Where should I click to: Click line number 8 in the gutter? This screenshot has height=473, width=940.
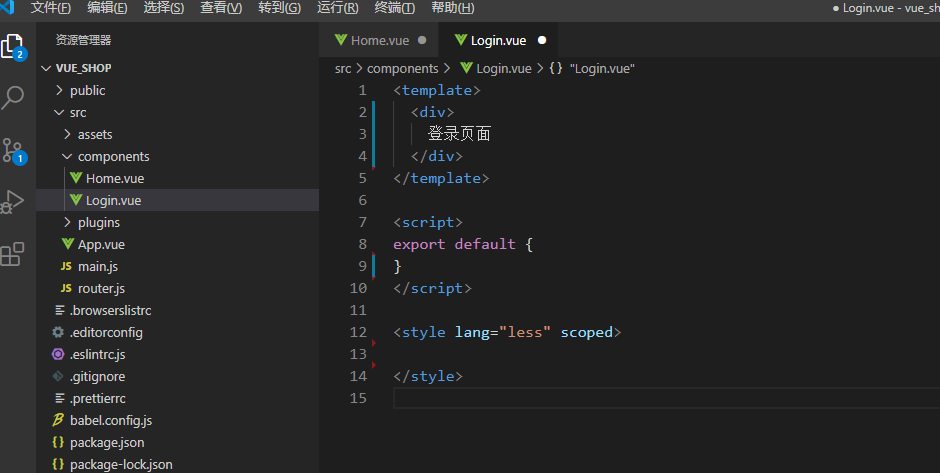(362, 244)
